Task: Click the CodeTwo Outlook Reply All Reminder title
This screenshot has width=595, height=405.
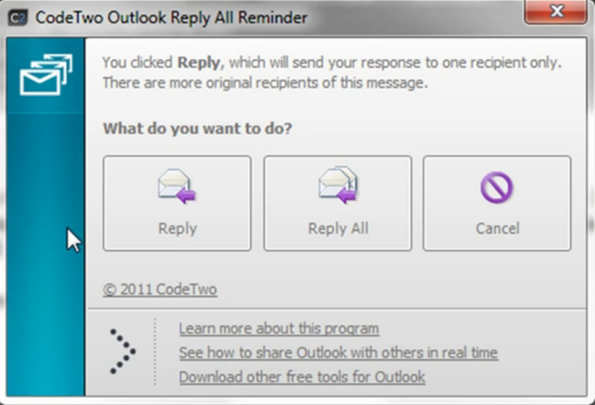Action: 171,18
